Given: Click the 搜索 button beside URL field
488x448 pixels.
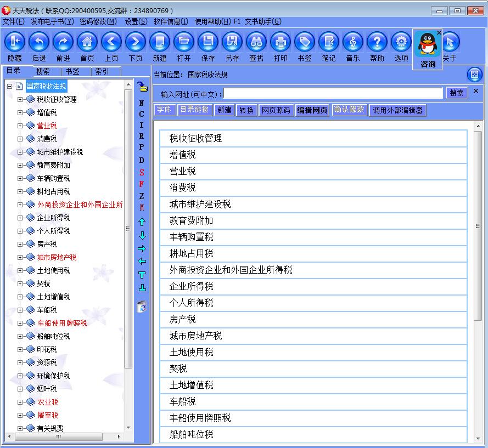Looking at the screenshot, I should [x=457, y=93].
